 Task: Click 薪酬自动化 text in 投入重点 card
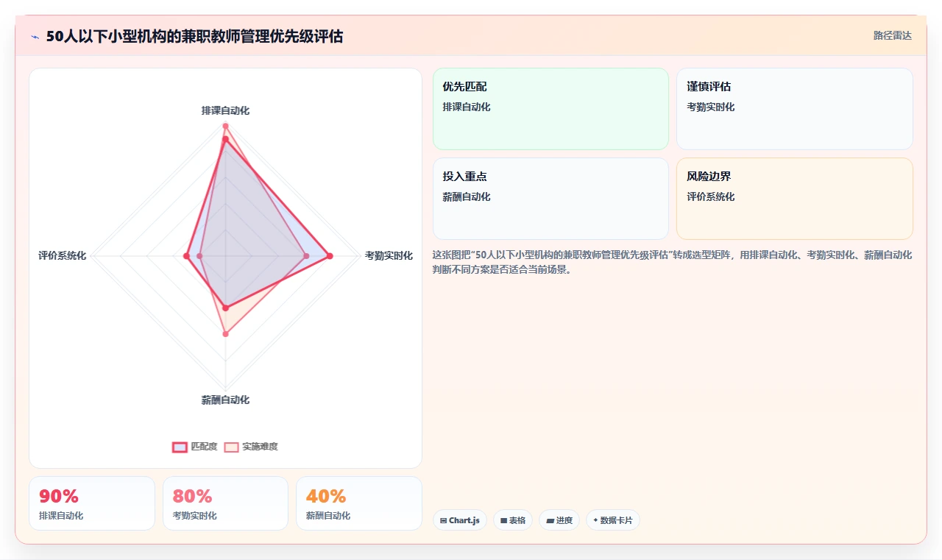467,197
